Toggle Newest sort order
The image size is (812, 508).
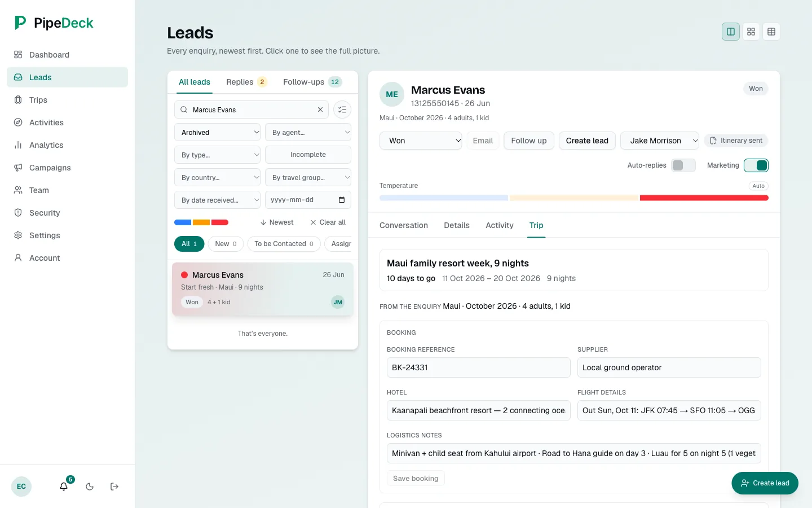[277, 222]
